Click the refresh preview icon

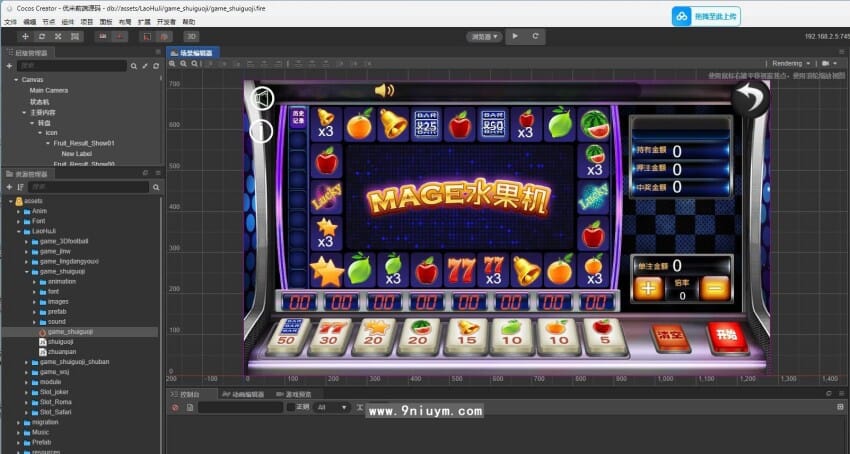[535, 36]
